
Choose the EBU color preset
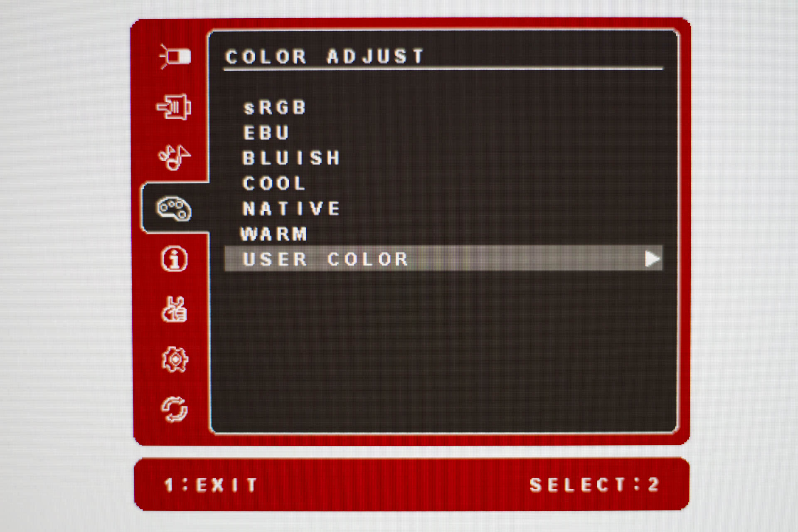point(266,133)
